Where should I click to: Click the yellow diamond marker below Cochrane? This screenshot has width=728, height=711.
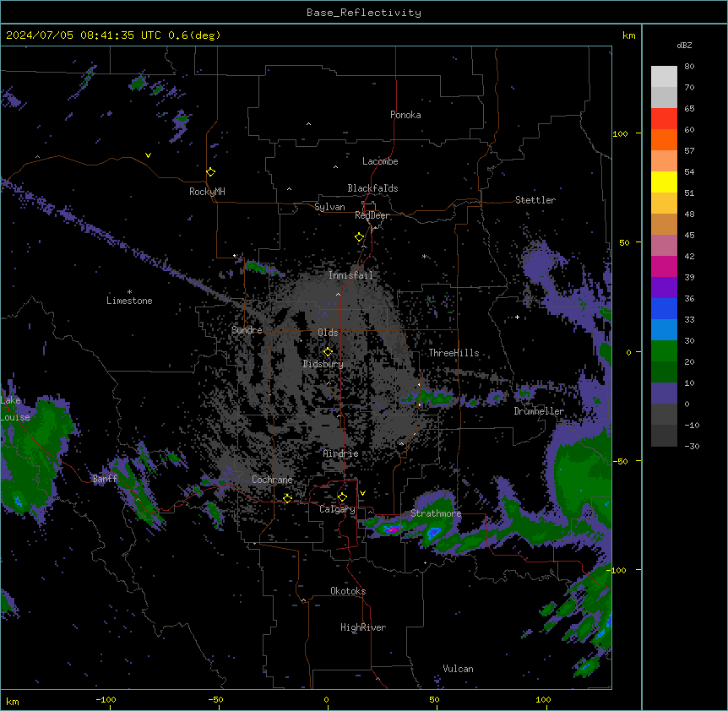pyautogui.click(x=287, y=498)
